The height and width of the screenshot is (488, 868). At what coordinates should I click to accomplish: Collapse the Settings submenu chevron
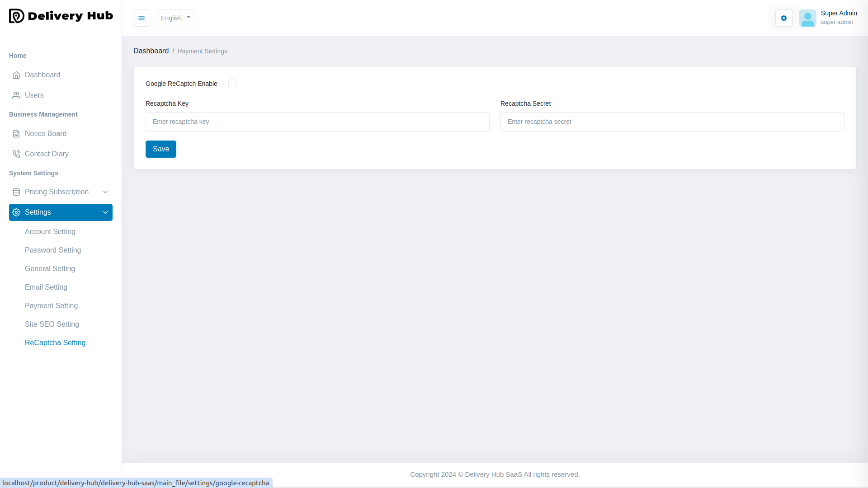(105, 212)
